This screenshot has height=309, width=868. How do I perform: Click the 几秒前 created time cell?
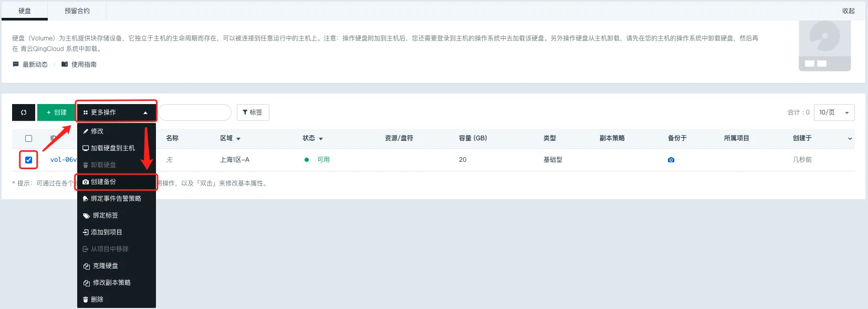802,160
